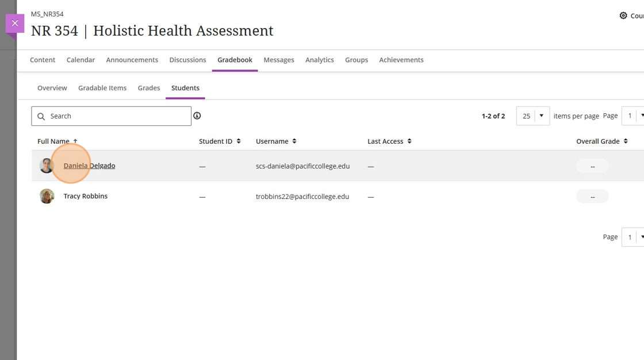Click the search info icon
Screen dimensions: 644x360
coord(197,116)
